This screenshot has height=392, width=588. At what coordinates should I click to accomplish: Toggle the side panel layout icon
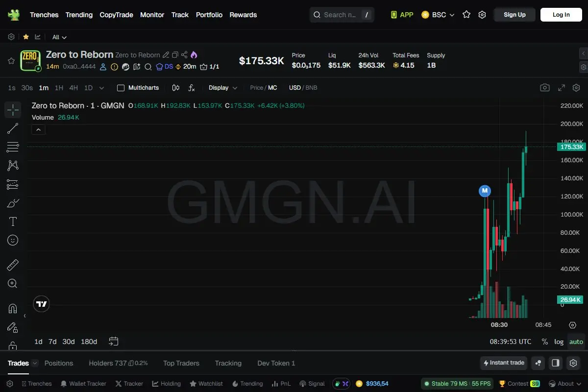(556, 363)
